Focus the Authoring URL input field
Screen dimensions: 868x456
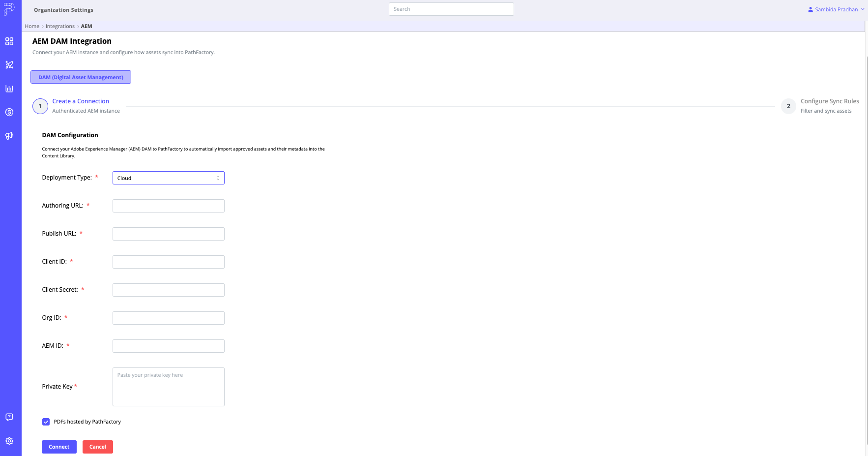pyautogui.click(x=169, y=206)
